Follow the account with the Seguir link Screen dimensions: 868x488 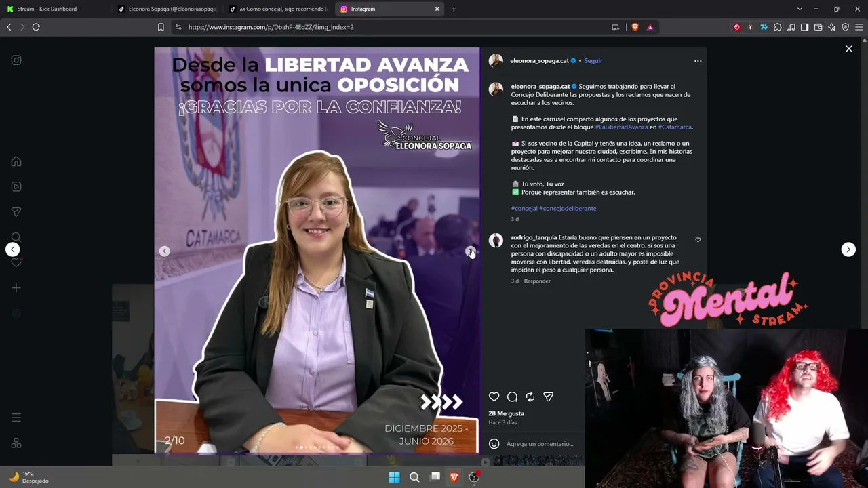point(593,61)
